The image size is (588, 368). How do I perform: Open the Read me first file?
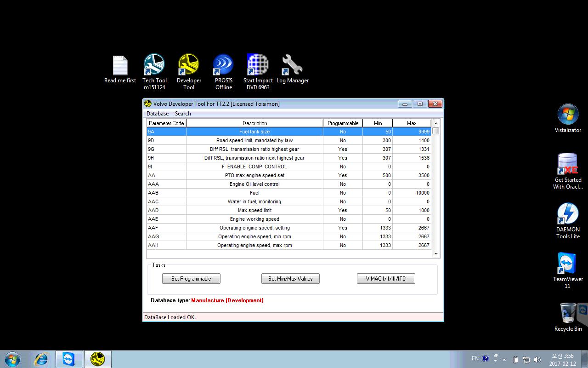120,70
